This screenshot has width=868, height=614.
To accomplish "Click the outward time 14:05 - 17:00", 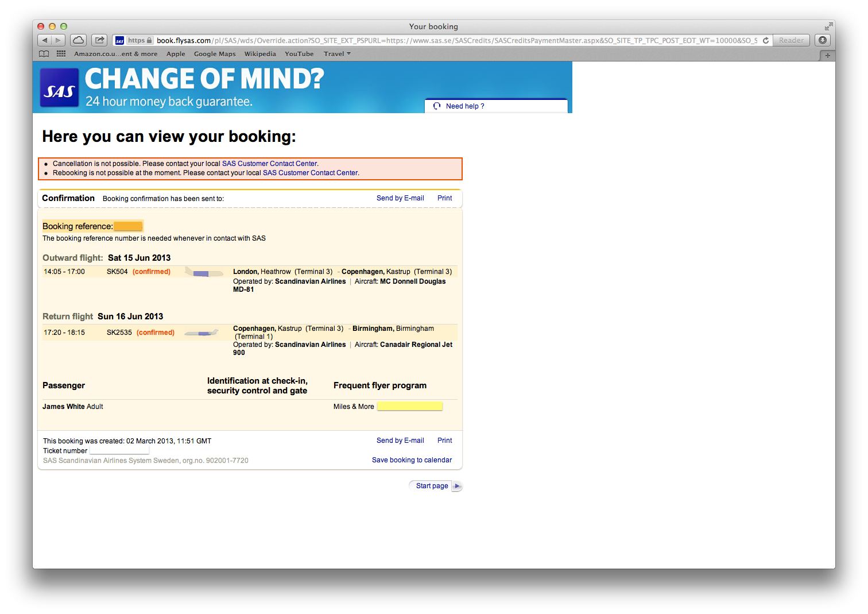I will point(64,272).
